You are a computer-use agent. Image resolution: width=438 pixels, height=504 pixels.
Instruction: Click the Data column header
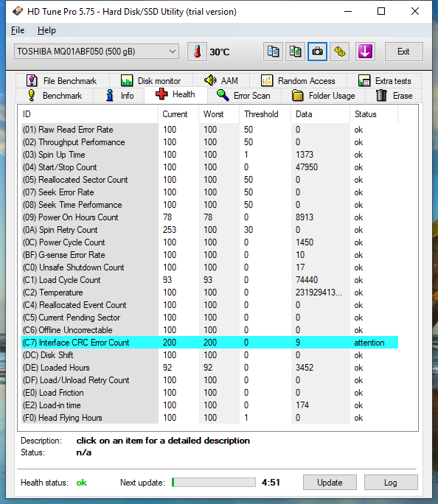point(320,114)
